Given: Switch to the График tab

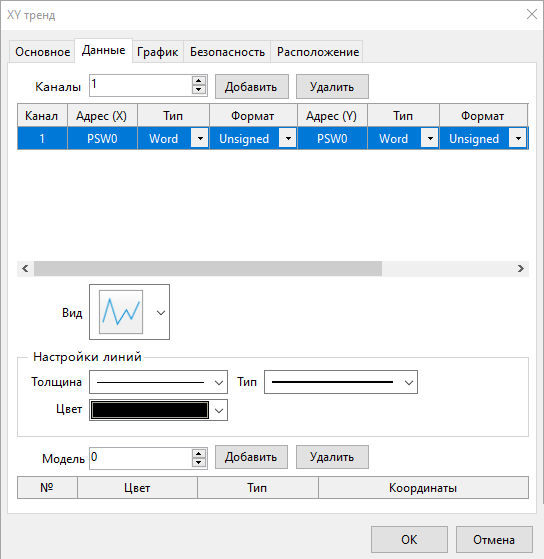Looking at the screenshot, I should pos(158,52).
